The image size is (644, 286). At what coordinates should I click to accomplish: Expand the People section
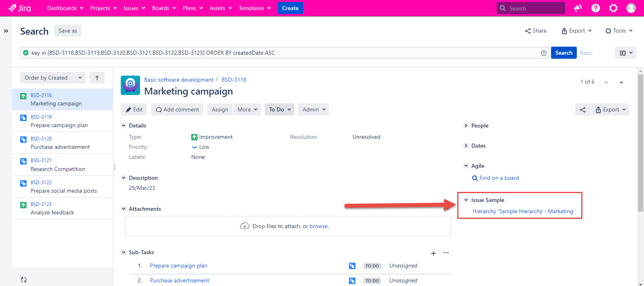tap(466, 126)
